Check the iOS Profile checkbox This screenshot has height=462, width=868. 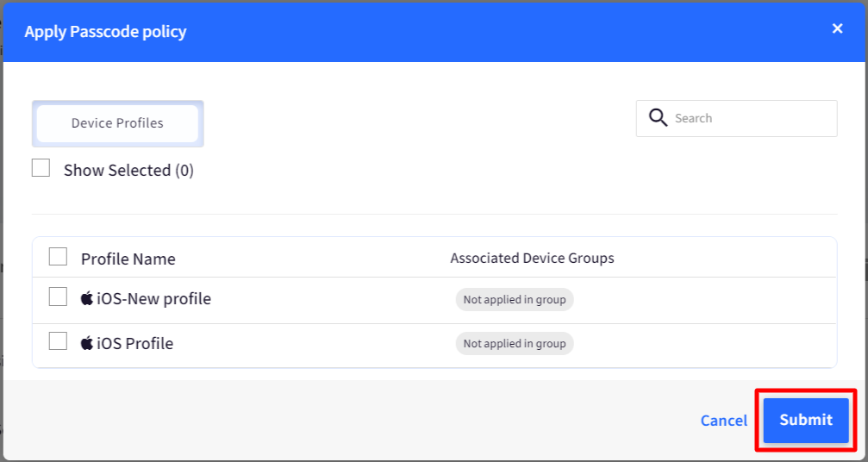58,341
